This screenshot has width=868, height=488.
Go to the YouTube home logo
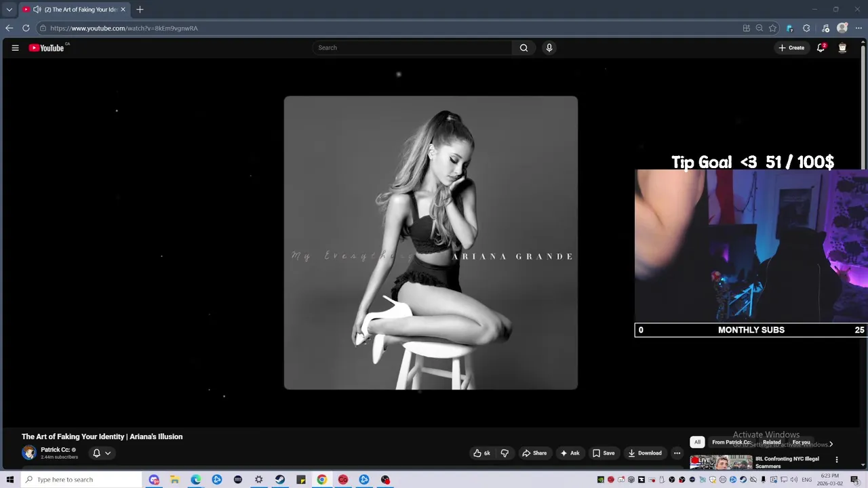tap(46, 48)
